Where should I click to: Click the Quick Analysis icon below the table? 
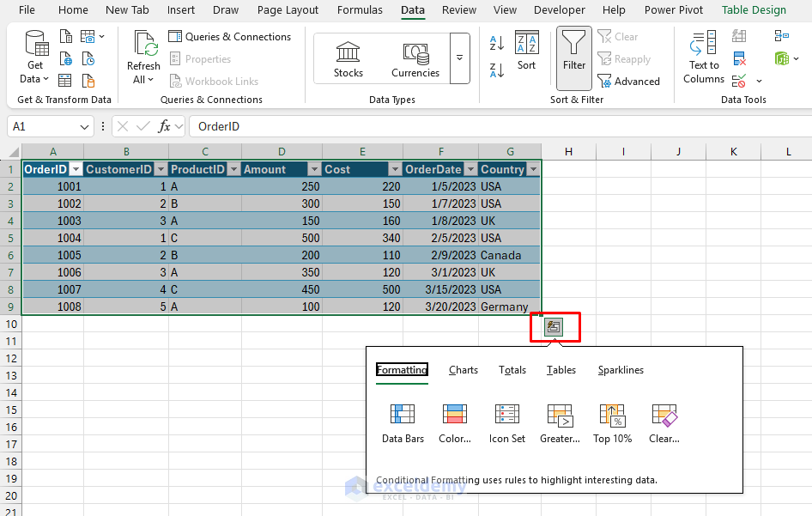(554, 327)
